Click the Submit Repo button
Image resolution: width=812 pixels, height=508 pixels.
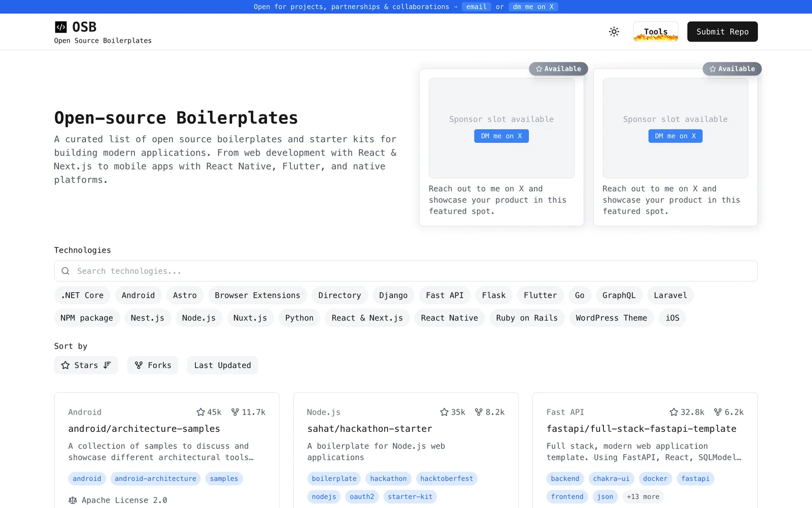click(722, 31)
